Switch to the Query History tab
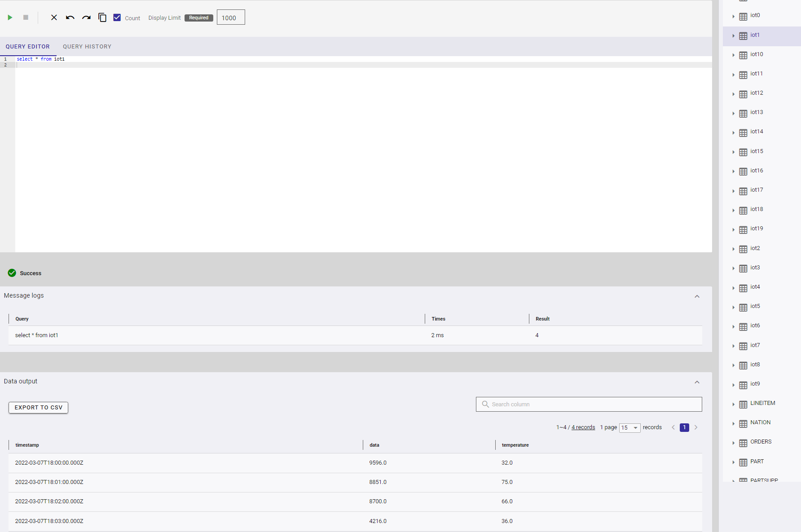Screen dimensions: 801x532 pyautogui.click(x=87, y=47)
